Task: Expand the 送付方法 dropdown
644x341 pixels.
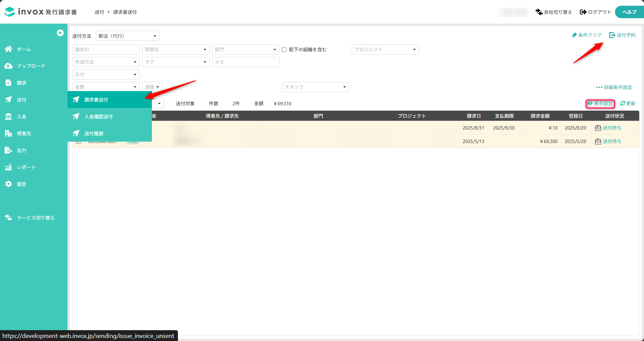Action: (128, 36)
